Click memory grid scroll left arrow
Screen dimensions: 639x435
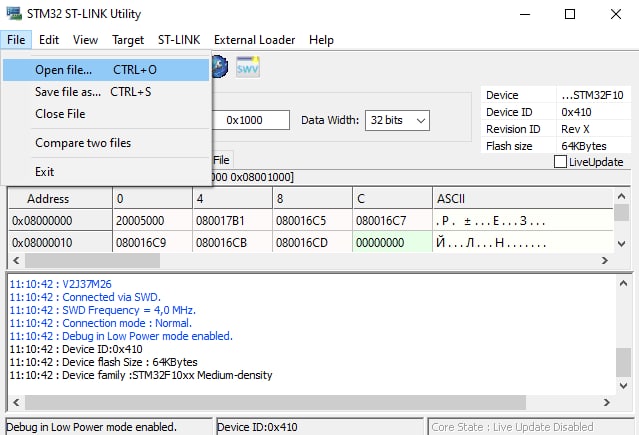pos(16,261)
